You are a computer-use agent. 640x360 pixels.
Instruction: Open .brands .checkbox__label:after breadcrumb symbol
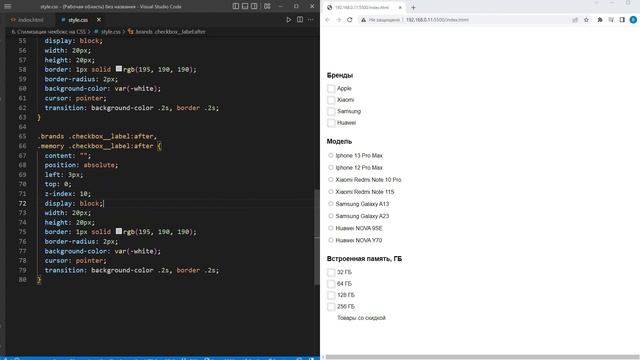click(x=170, y=31)
